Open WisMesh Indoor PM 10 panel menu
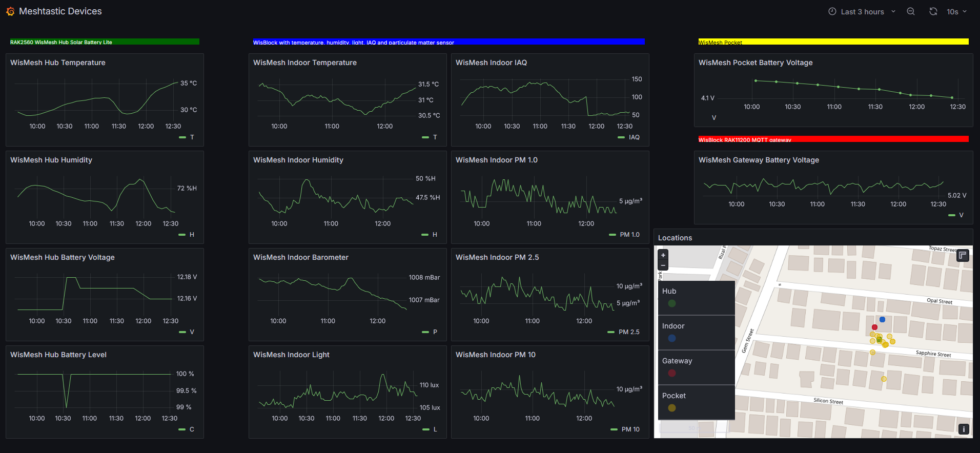 pos(496,355)
